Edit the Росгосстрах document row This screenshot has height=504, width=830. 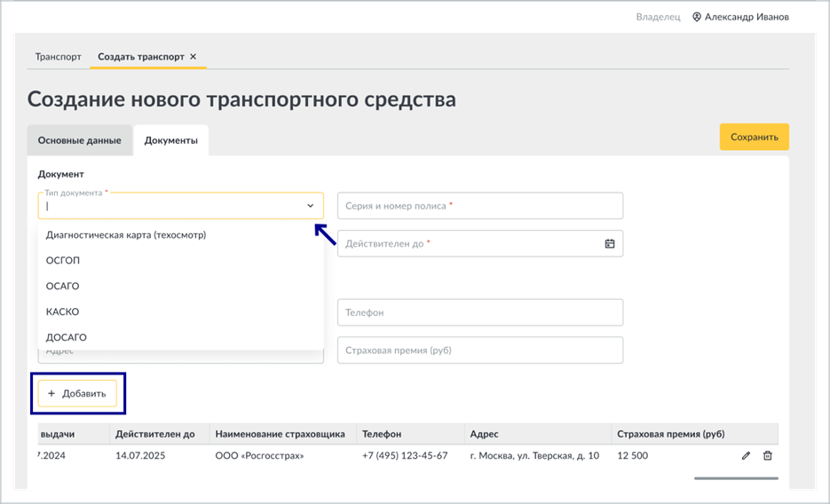(746, 455)
